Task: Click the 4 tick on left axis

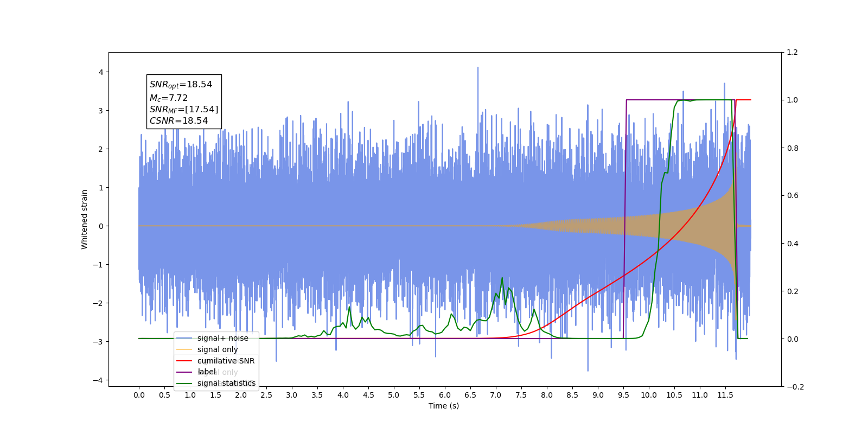Action: [101, 72]
